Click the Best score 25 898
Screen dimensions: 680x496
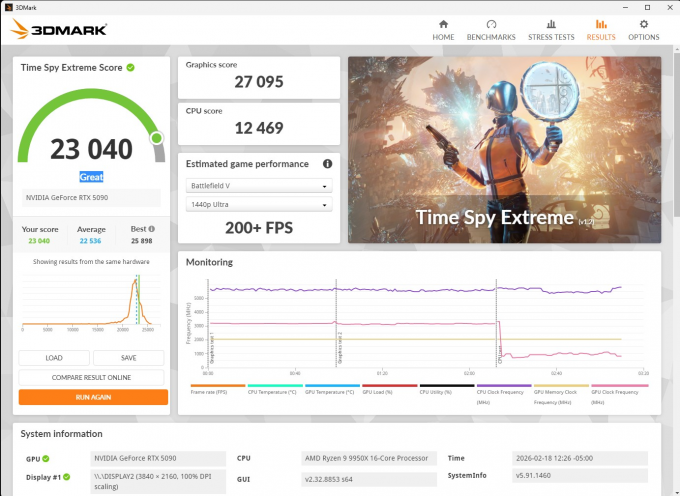(x=141, y=241)
